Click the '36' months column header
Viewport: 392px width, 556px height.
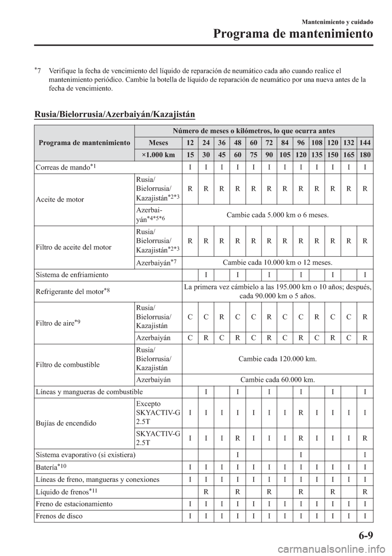(222, 143)
